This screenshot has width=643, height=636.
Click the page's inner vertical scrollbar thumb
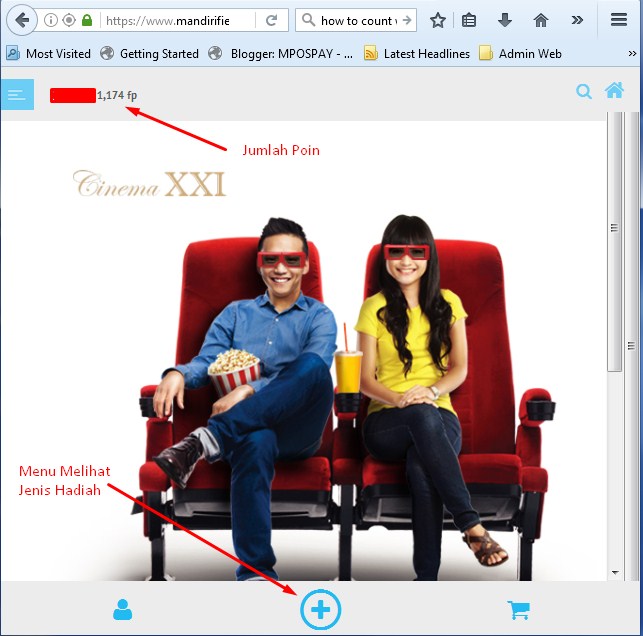pos(614,242)
